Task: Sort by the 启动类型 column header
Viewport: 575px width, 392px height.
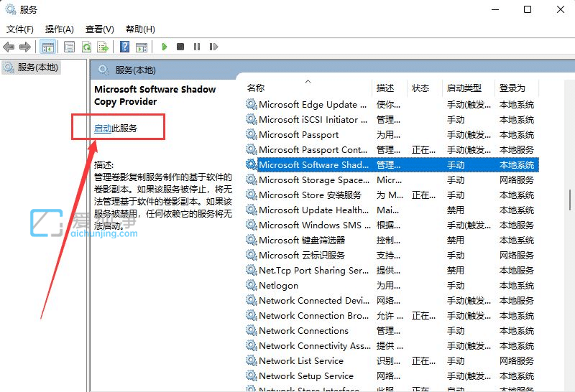Action: pos(464,88)
